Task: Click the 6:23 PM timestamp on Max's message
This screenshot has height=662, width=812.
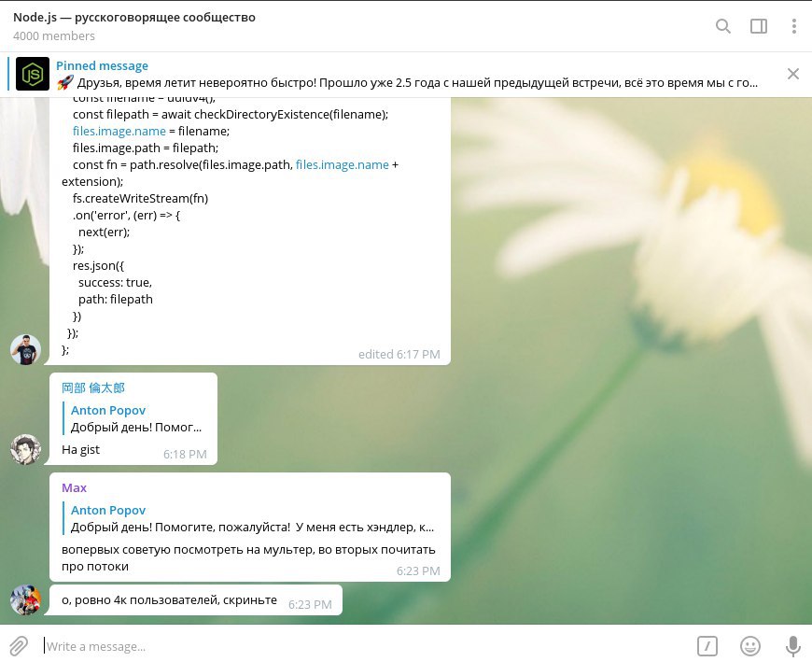Action: [x=418, y=570]
